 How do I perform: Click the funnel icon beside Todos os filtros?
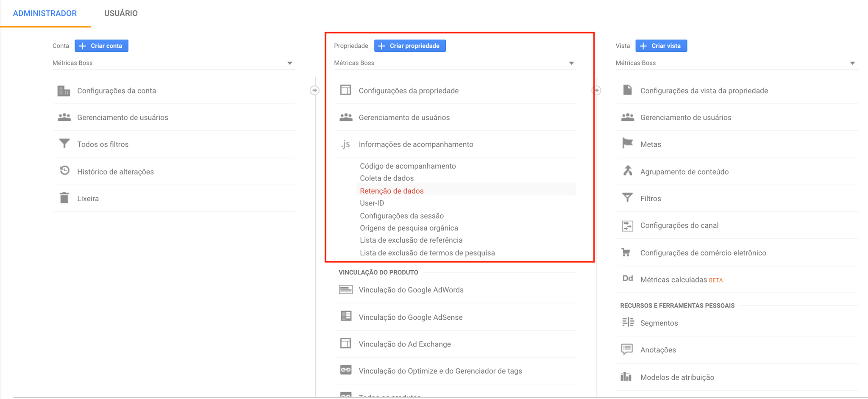64,144
